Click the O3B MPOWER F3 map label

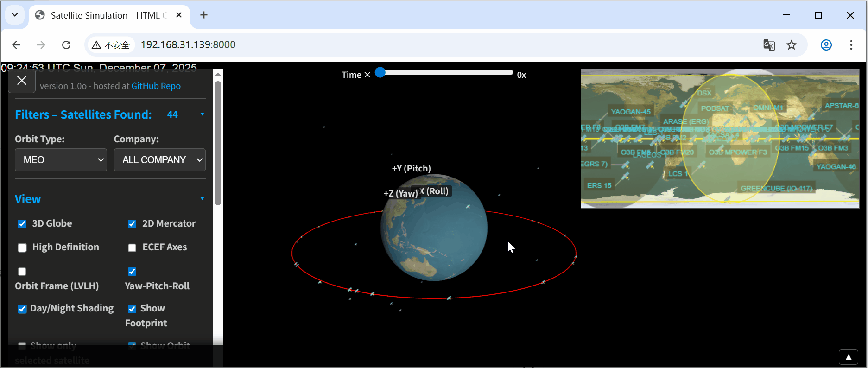(738, 152)
